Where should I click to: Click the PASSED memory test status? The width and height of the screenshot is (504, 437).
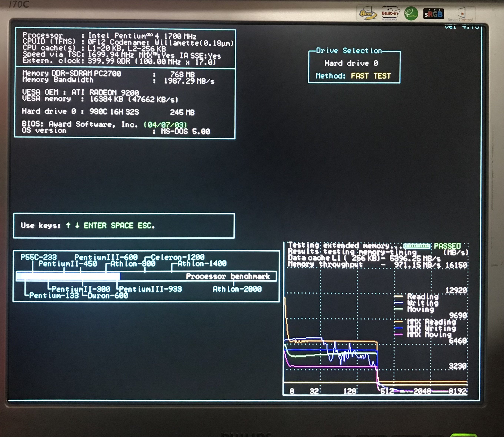click(447, 246)
